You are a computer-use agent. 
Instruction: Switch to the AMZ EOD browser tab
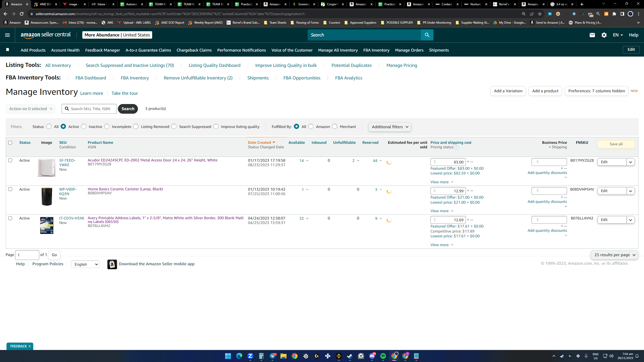click(46, 4)
